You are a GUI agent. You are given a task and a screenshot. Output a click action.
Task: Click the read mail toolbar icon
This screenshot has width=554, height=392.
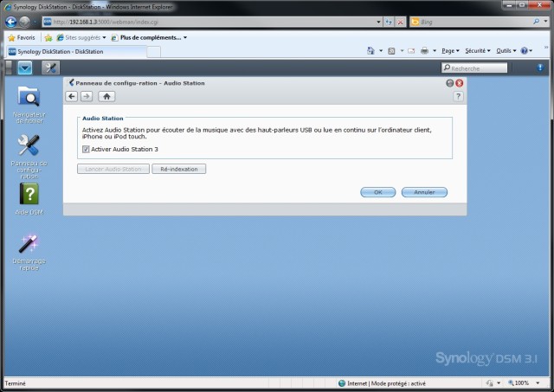[x=411, y=51]
